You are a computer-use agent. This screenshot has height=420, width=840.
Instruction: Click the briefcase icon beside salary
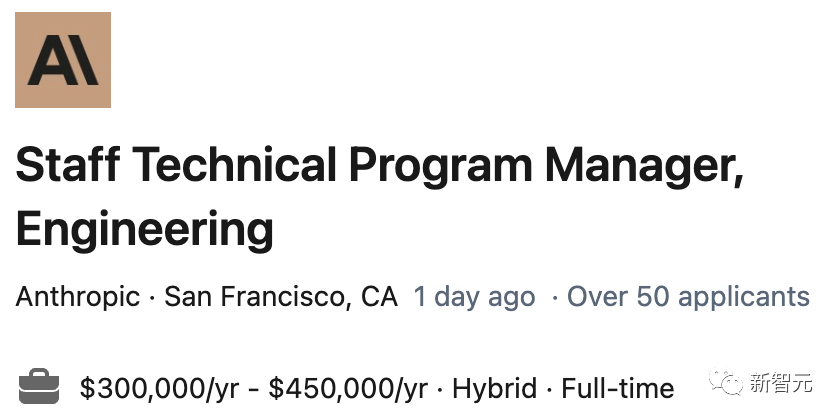pos(39,386)
